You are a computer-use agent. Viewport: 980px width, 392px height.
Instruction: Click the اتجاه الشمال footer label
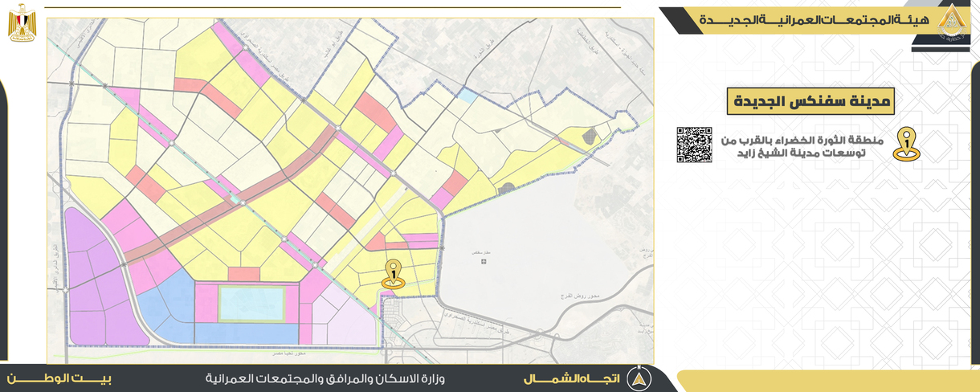click(572, 378)
